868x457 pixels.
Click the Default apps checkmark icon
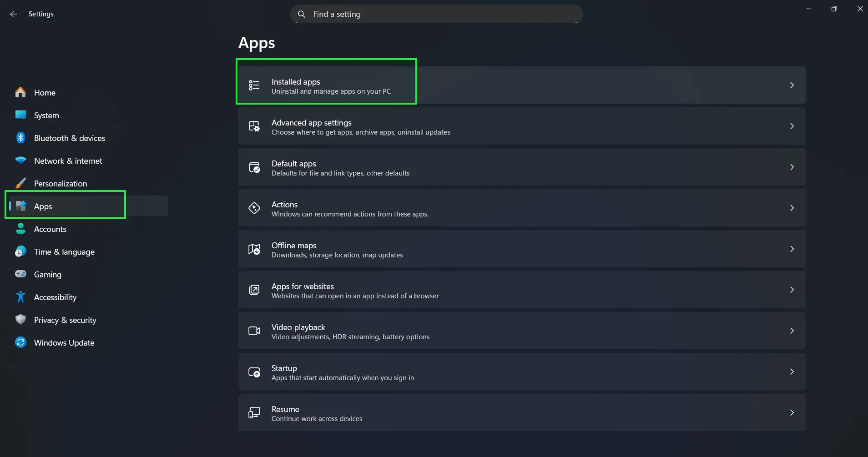[x=254, y=167]
